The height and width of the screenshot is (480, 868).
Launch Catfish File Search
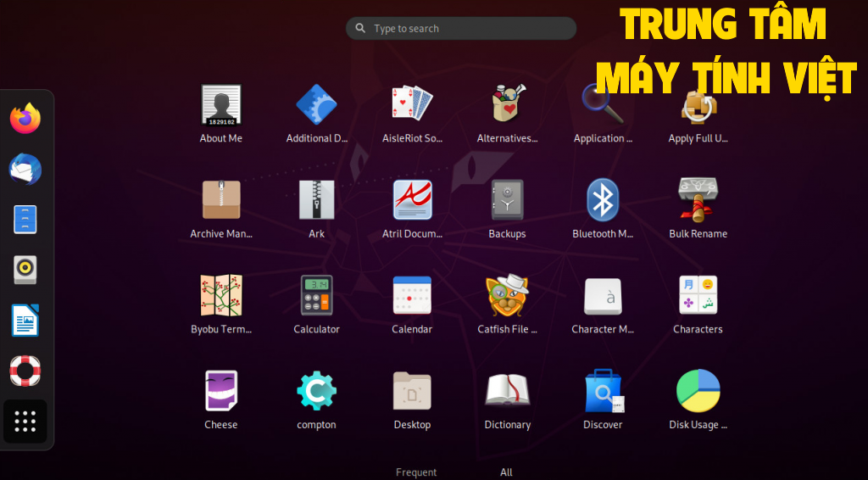click(x=507, y=296)
